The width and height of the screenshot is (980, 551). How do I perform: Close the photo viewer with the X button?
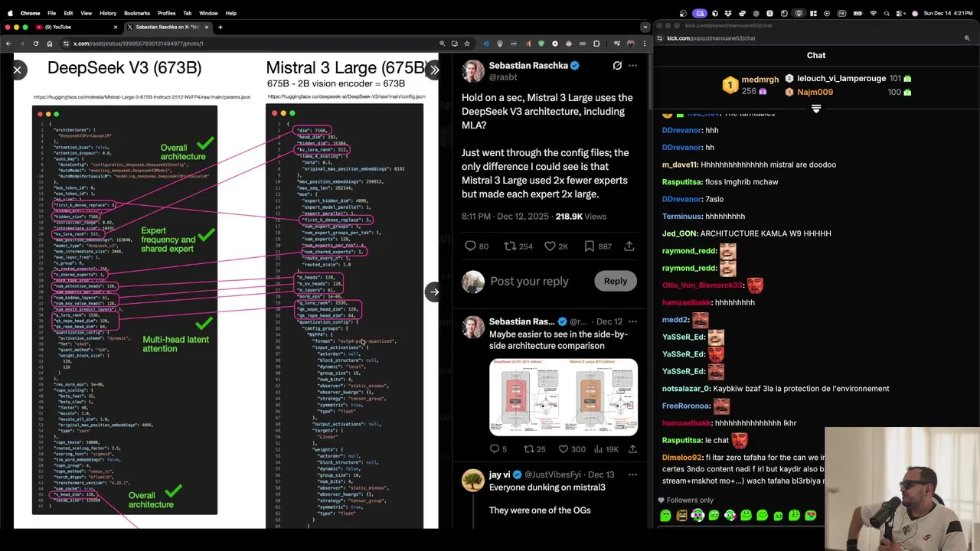[x=17, y=70]
